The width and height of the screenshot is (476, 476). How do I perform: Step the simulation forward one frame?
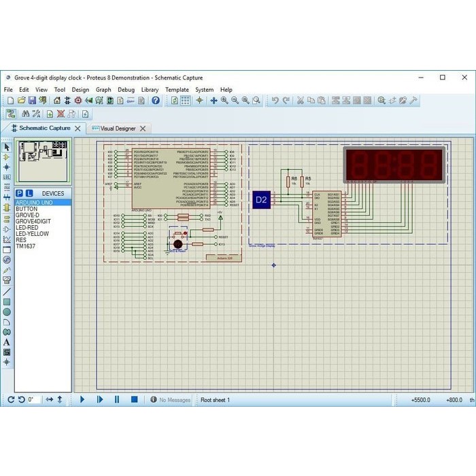coord(99,399)
